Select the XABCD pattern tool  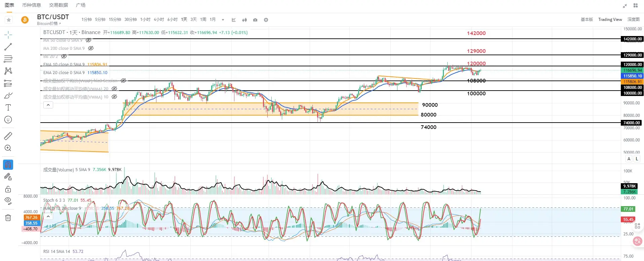(x=8, y=71)
